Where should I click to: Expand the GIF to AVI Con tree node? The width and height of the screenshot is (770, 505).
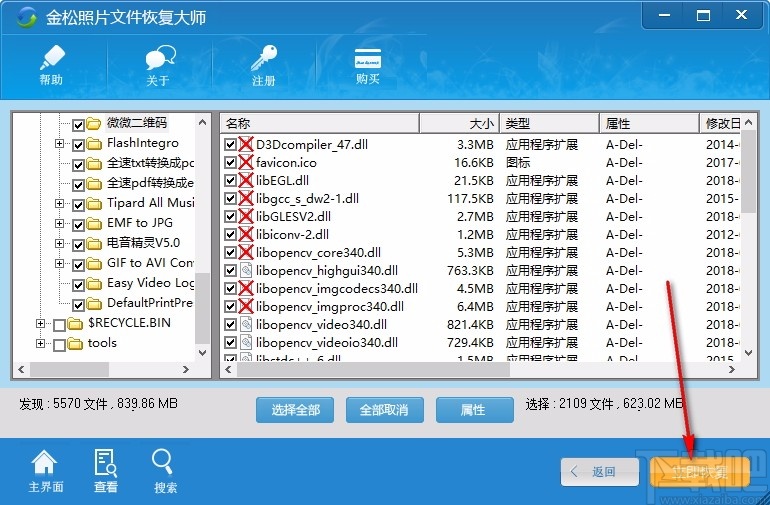pyautogui.click(x=59, y=264)
